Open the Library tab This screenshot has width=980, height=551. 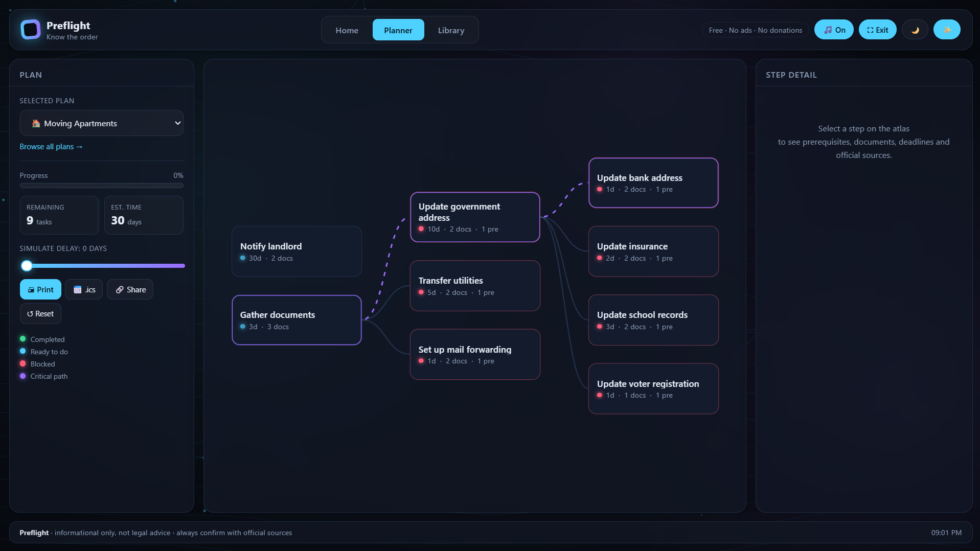[x=451, y=30]
